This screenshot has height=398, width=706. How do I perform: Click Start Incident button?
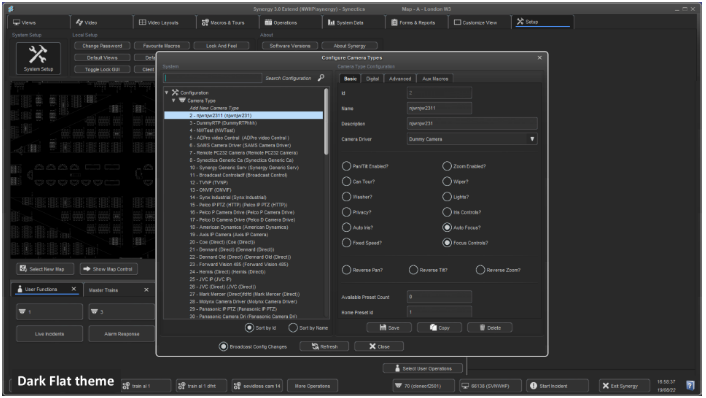(x=557, y=386)
